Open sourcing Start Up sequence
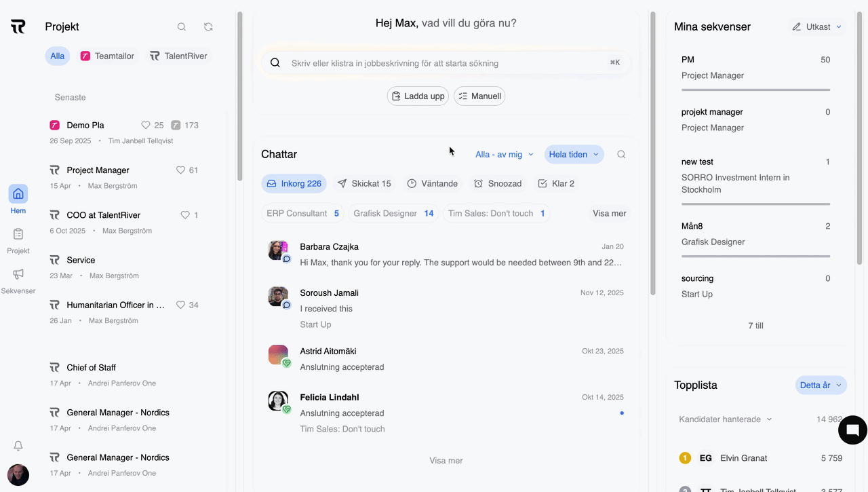This screenshot has width=868, height=492. (x=755, y=286)
